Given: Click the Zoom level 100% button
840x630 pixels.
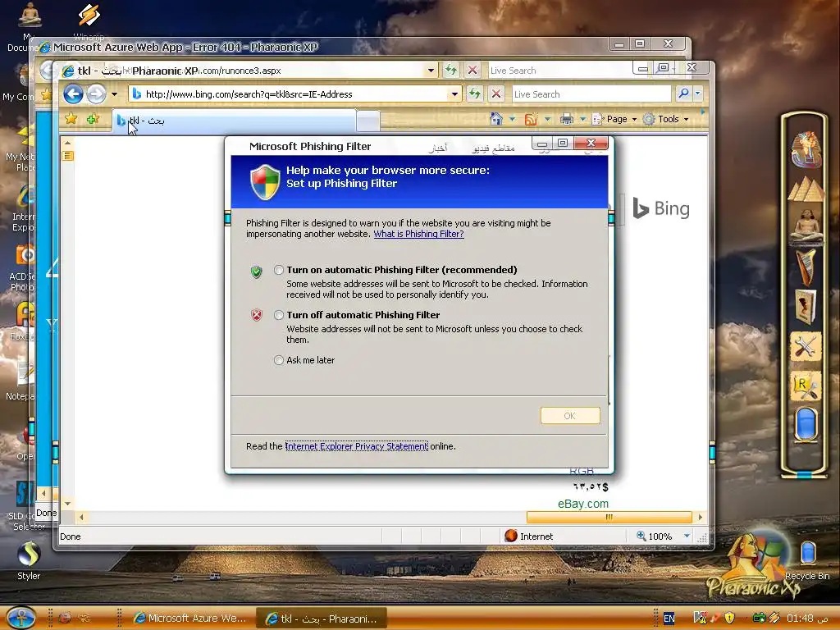Looking at the screenshot, I should tap(654, 536).
